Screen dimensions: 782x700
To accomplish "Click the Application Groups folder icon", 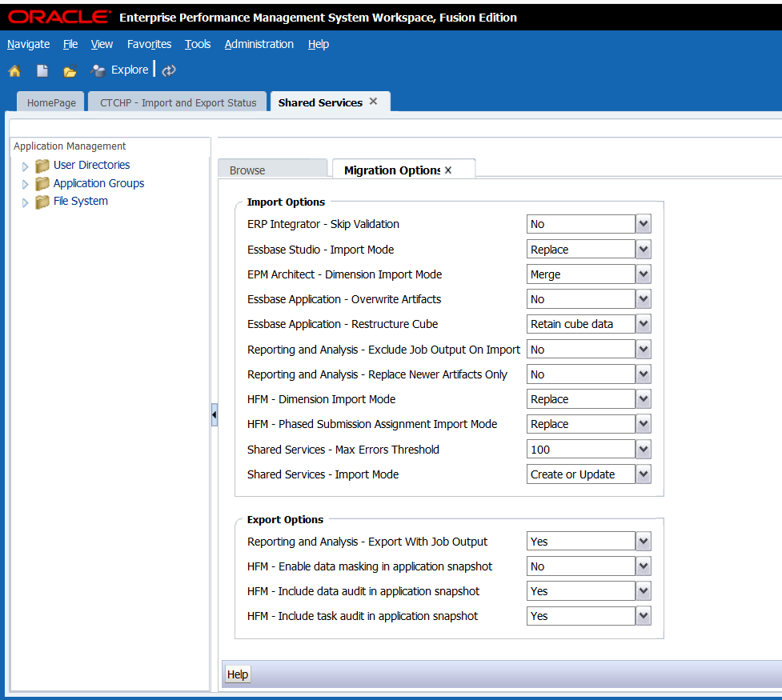I will [x=42, y=183].
